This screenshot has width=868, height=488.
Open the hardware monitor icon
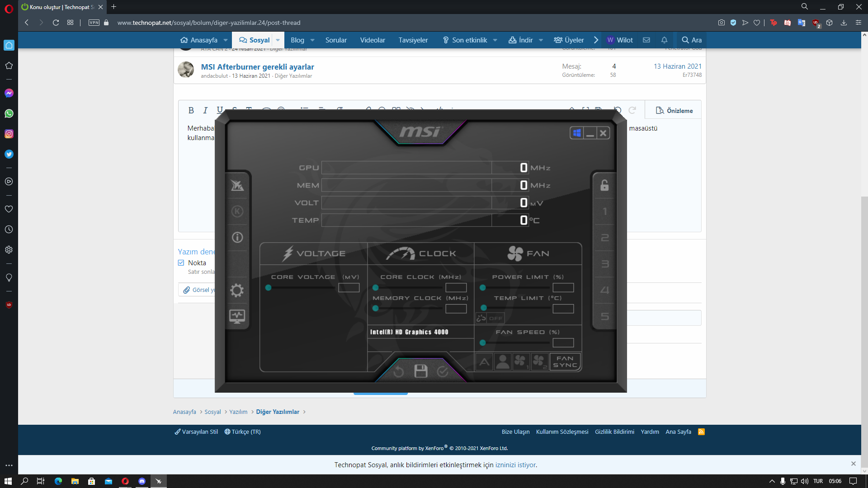coord(237,316)
